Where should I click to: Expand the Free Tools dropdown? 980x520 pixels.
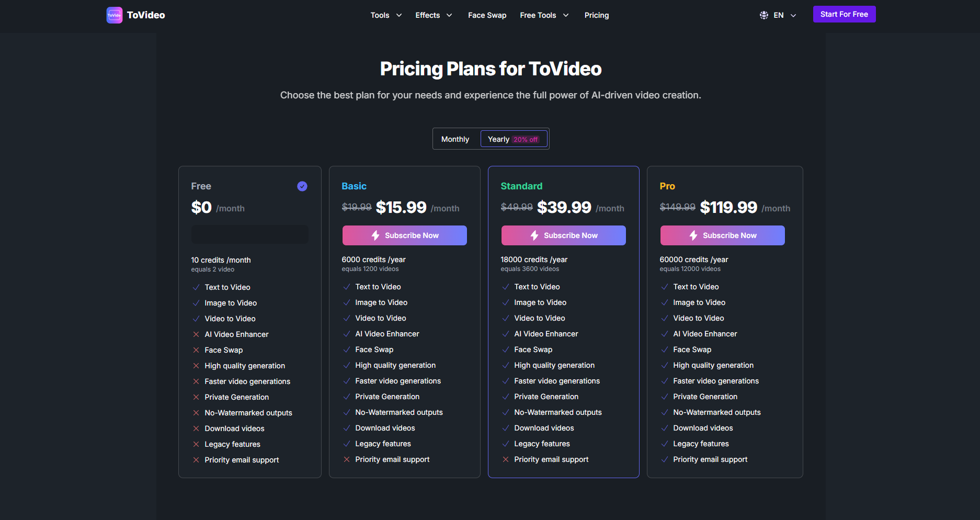pyautogui.click(x=544, y=15)
